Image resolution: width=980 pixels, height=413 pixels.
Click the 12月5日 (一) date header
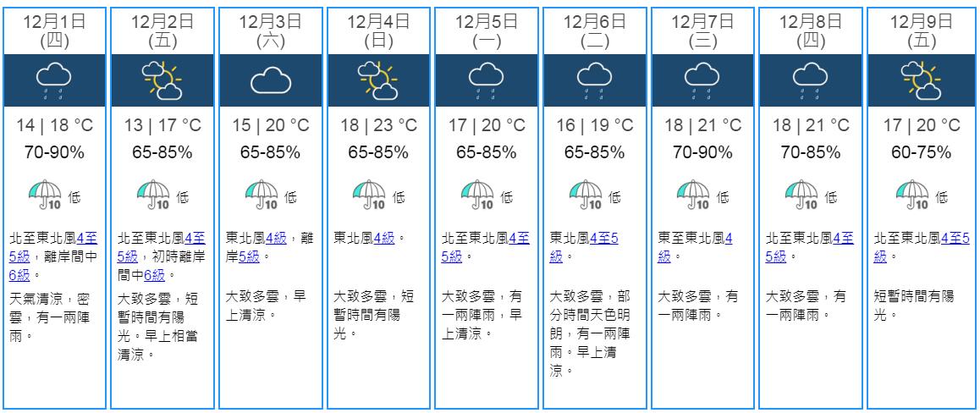click(487, 30)
